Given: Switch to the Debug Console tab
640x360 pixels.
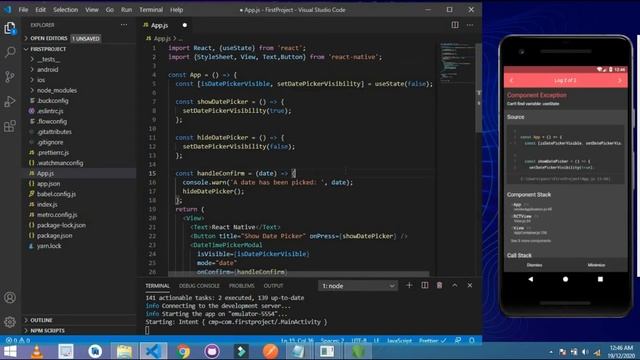Looking at the screenshot, I should coord(199,286).
